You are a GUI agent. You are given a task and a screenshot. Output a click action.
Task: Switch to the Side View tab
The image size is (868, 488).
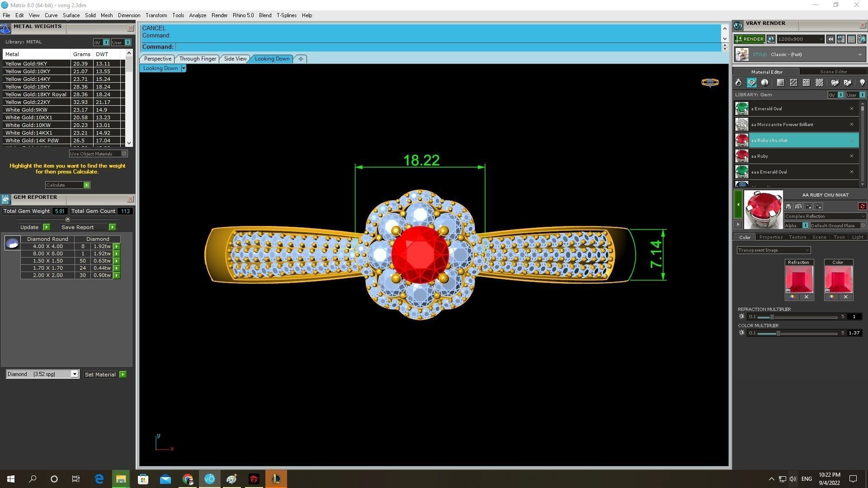(235, 59)
